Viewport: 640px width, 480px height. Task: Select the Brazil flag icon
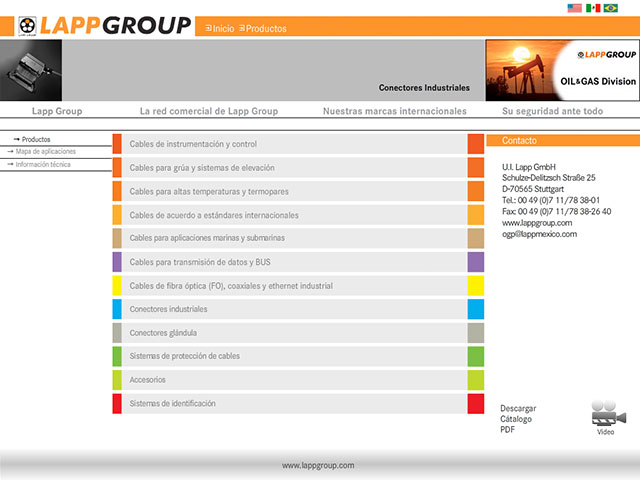coord(611,8)
